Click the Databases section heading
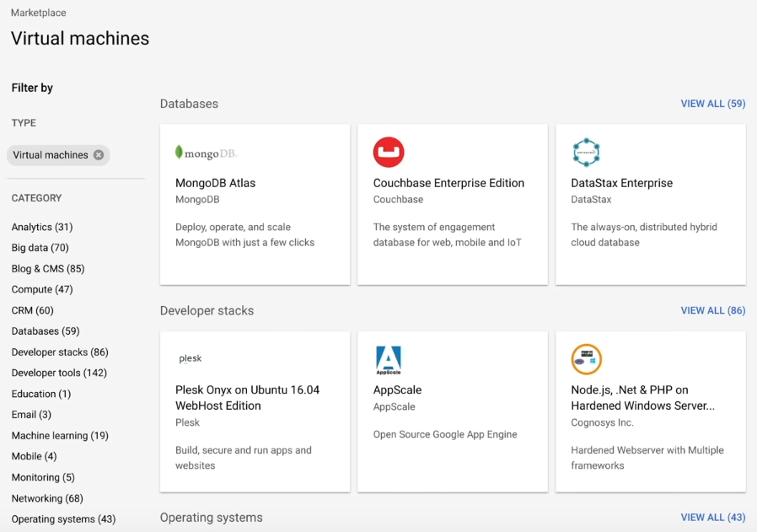 coord(188,103)
